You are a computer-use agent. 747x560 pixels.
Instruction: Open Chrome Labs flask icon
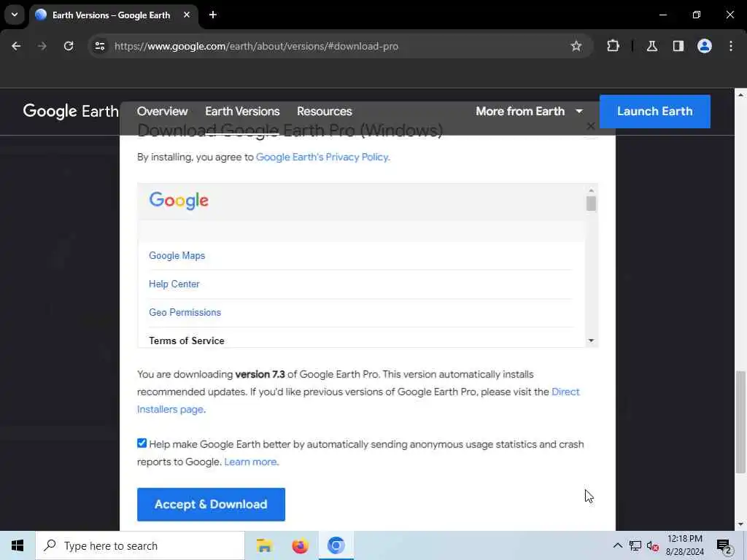652,46
